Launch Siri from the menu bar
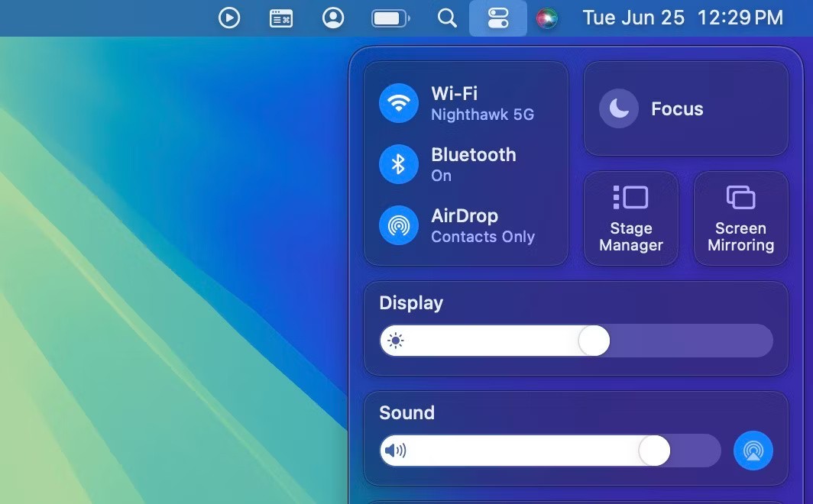This screenshot has width=813, height=504. 546,18
